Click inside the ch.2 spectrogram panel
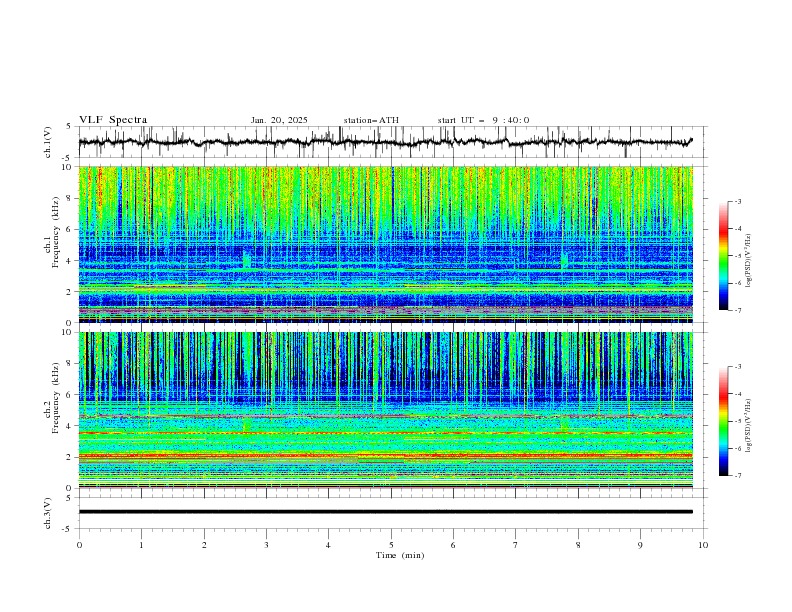Screen dimensions: 792x612 coord(385,410)
